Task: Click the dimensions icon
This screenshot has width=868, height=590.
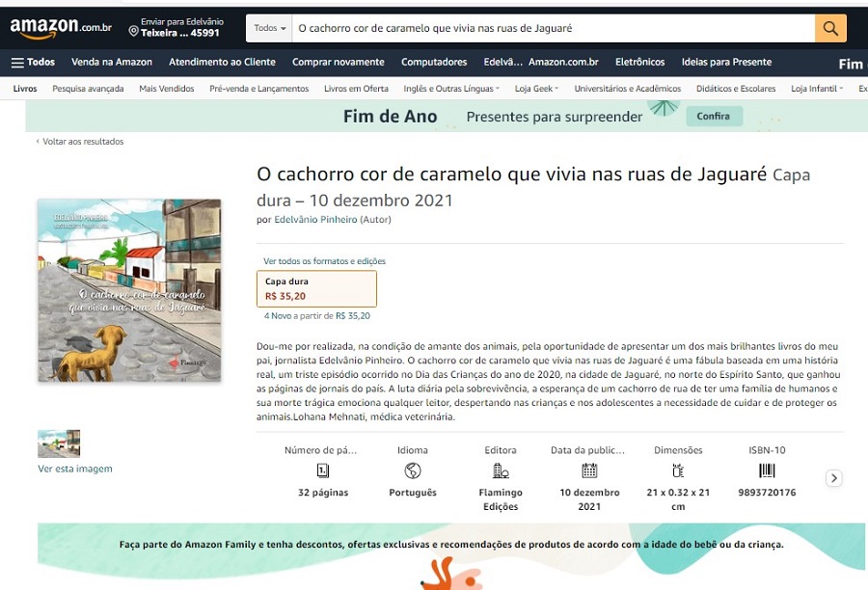Action: tap(678, 470)
